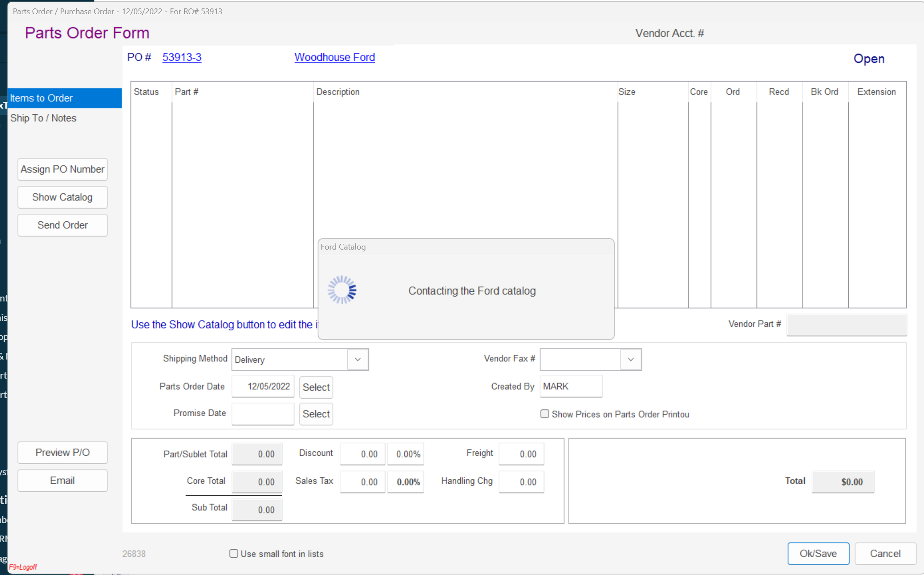Viewport: 924px width, 575px height.
Task: Click the Discount amount field
Action: (x=362, y=454)
